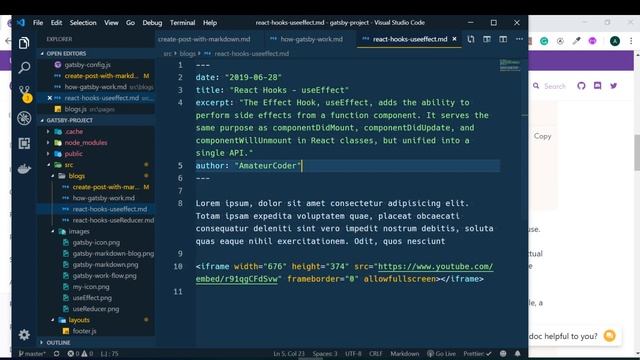Start Go Live server from status bar
Viewport: 640px width, 360px height.
click(441, 353)
